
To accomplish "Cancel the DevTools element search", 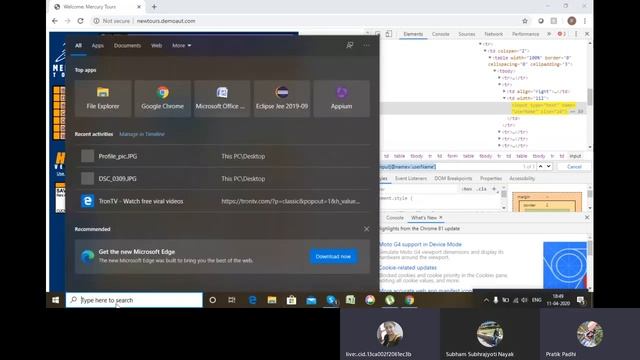I will coord(574,167).
